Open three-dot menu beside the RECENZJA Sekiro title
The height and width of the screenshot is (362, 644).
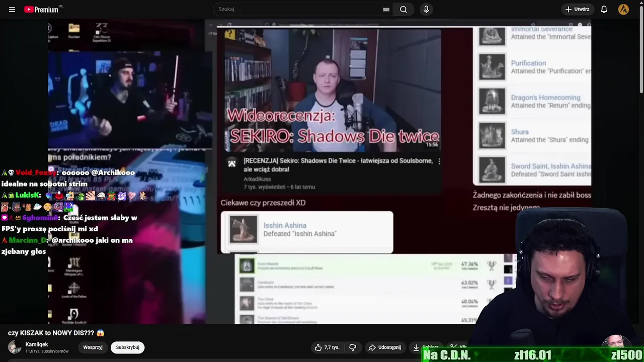coord(439,161)
